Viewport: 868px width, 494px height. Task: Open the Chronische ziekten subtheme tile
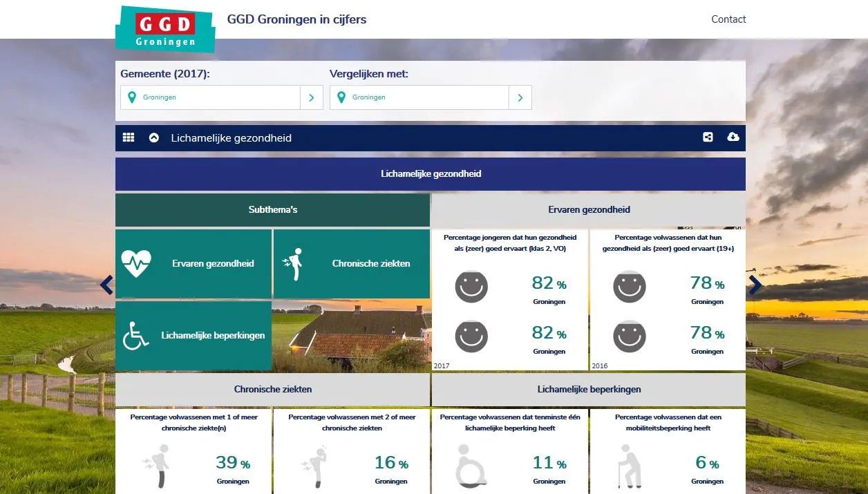352,264
